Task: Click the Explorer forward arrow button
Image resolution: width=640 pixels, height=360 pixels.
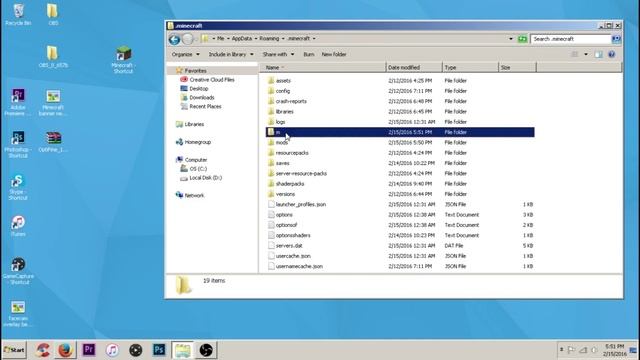Action: coord(187,39)
